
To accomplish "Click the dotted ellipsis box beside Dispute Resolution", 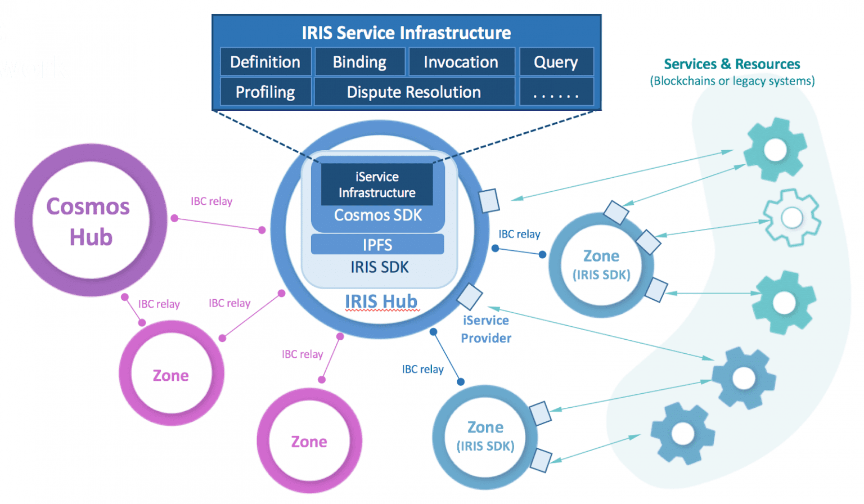I will tap(556, 92).
